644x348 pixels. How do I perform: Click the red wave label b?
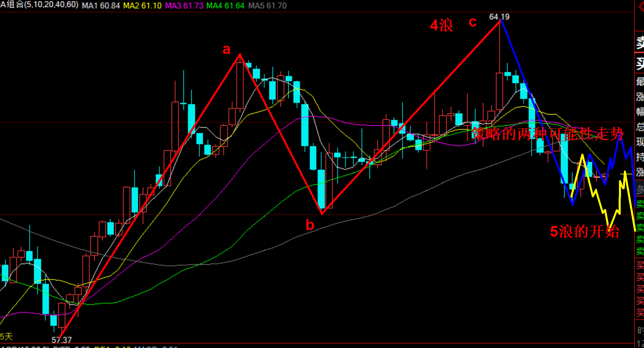(x=310, y=225)
